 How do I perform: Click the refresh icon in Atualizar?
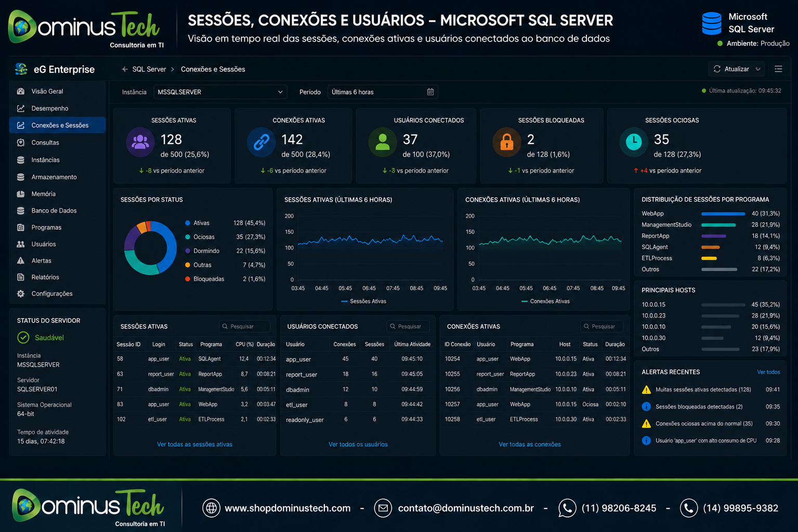pos(717,69)
